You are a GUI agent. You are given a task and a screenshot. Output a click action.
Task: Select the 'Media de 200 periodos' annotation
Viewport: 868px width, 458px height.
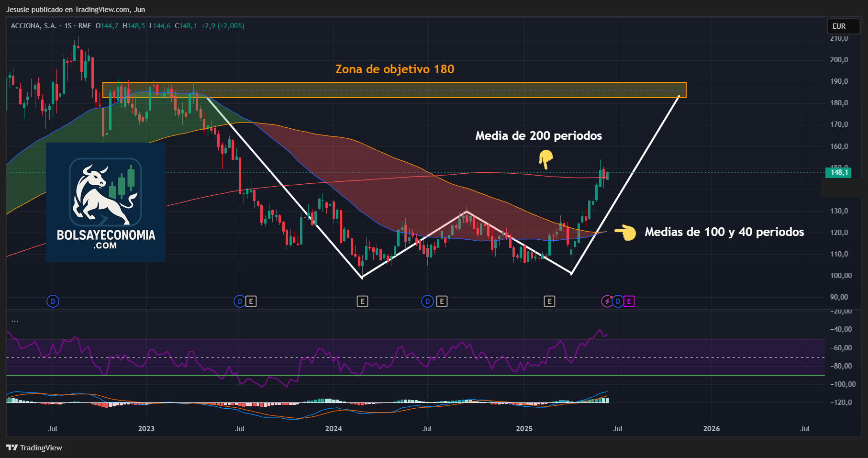pyautogui.click(x=539, y=136)
